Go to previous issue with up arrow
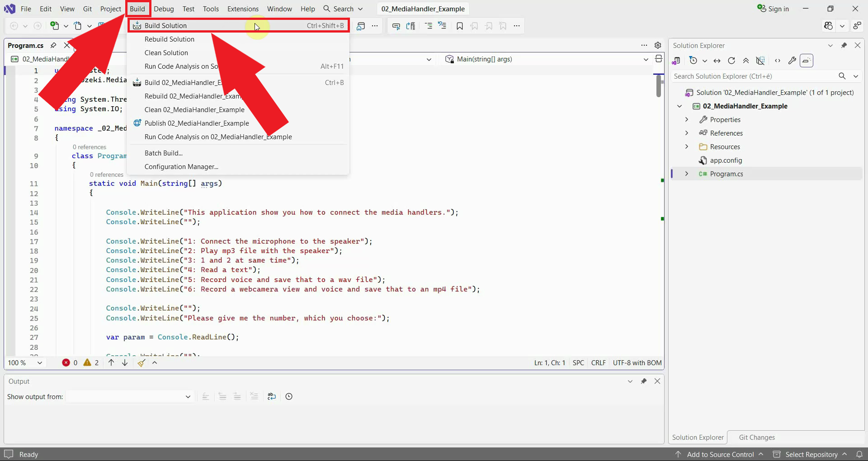The width and height of the screenshot is (868, 461). coord(111,362)
